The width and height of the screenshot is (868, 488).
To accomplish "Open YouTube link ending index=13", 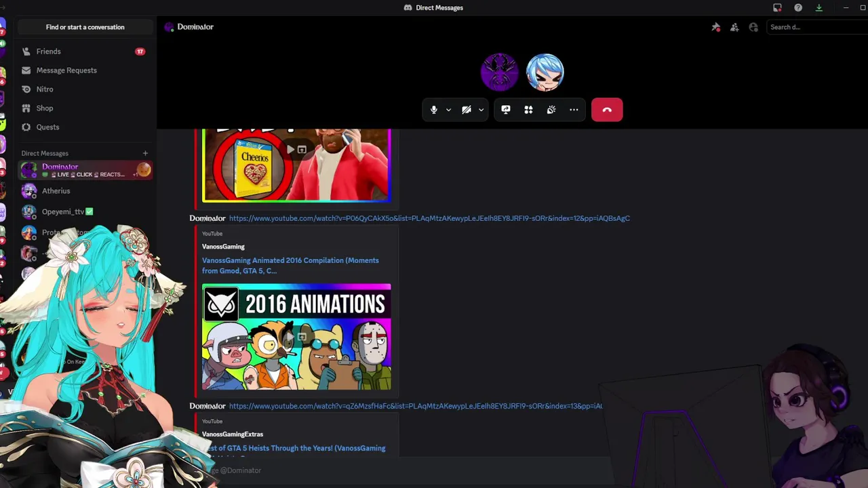I will [x=416, y=406].
